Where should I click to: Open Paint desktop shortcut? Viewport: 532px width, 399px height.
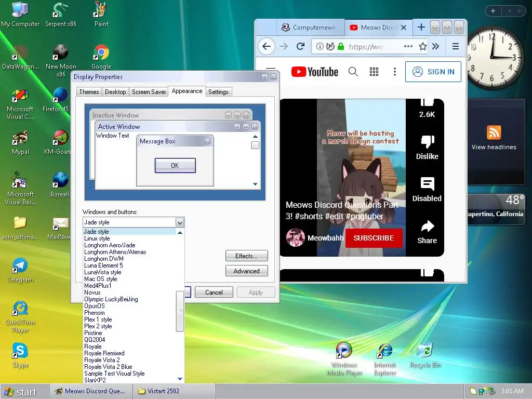[x=101, y=14]
